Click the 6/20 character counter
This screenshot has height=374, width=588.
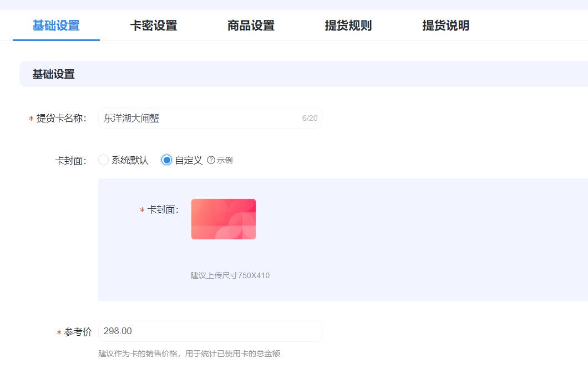tap(310, 119)
